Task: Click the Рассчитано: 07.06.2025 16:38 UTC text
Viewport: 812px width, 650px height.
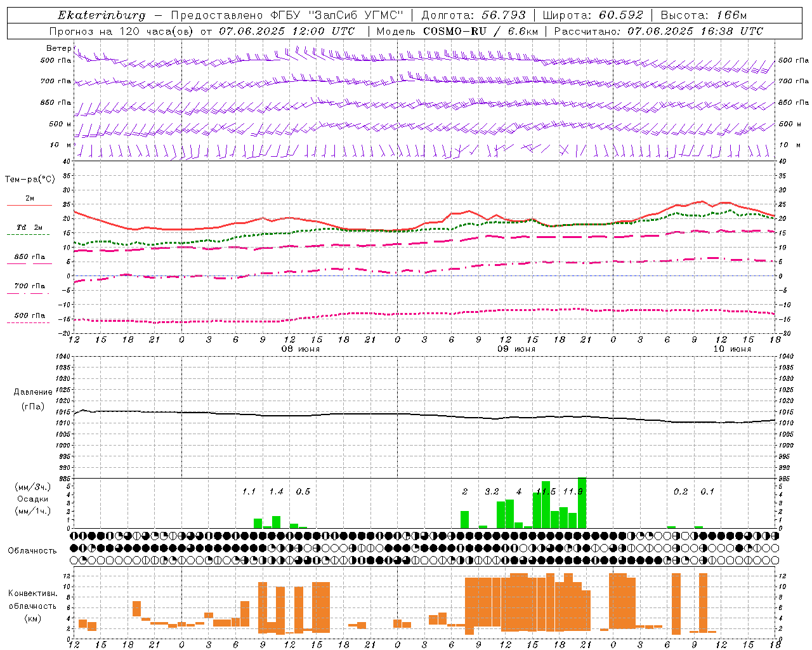Action: pyautogui.click(x=658, y=31)
